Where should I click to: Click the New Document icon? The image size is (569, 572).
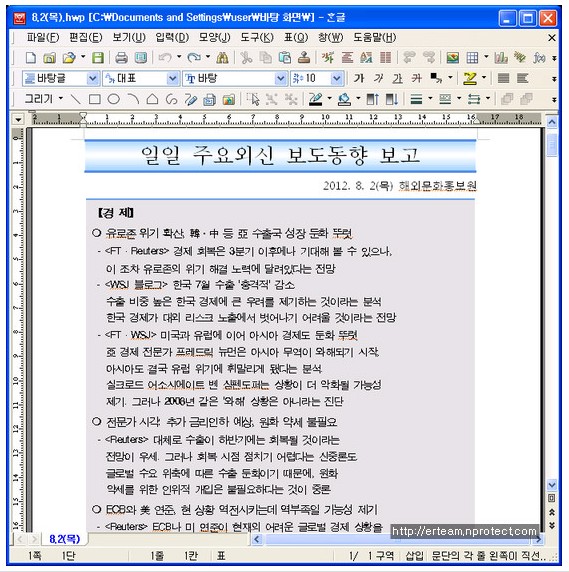tap(31, 58)
